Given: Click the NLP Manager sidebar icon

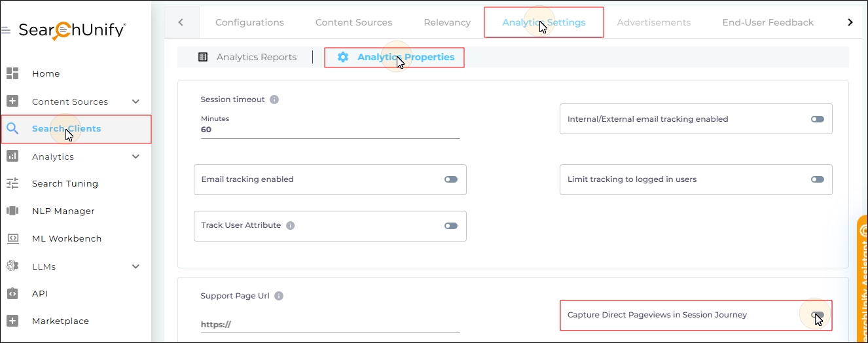Looking at the screenshot, I should (x=12, y=211).
